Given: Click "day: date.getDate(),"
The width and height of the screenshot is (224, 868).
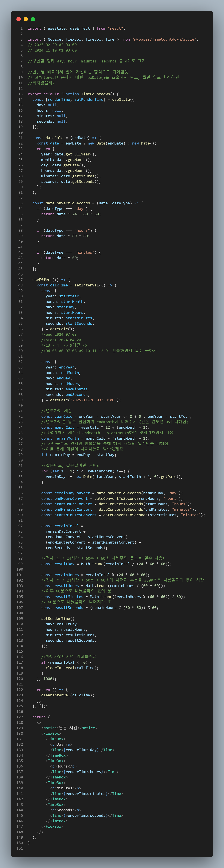Looking at the screenshot, I should click(63, 165).
